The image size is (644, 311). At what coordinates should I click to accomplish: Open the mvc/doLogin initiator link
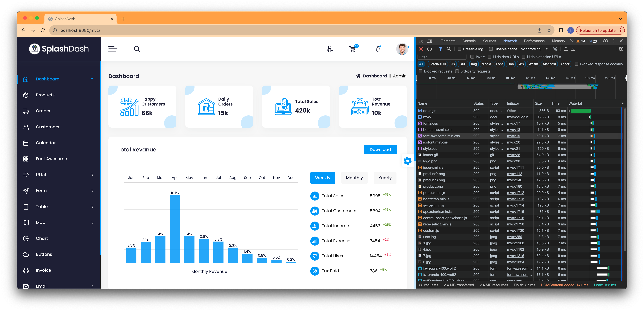[x=518, y=117]
